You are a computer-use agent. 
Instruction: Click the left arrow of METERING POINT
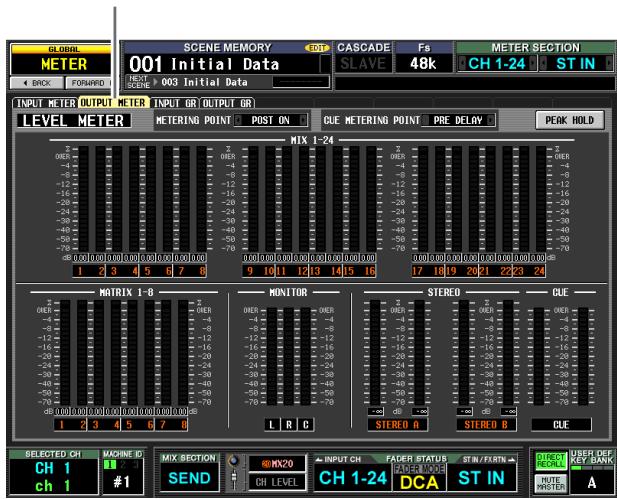(x=238, y=120)
